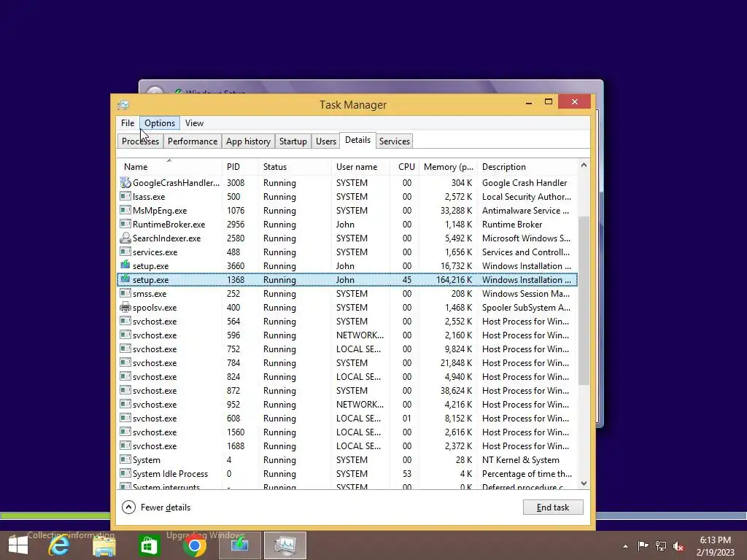
Task: Select the svchost.exe row with PID 1688
Action: (x=347, y=446)
